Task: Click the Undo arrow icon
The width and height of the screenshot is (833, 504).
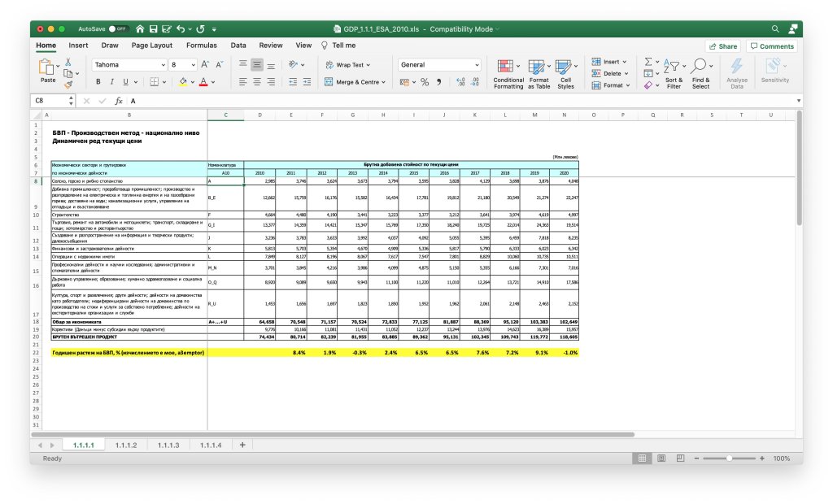Action: point(181,28)
